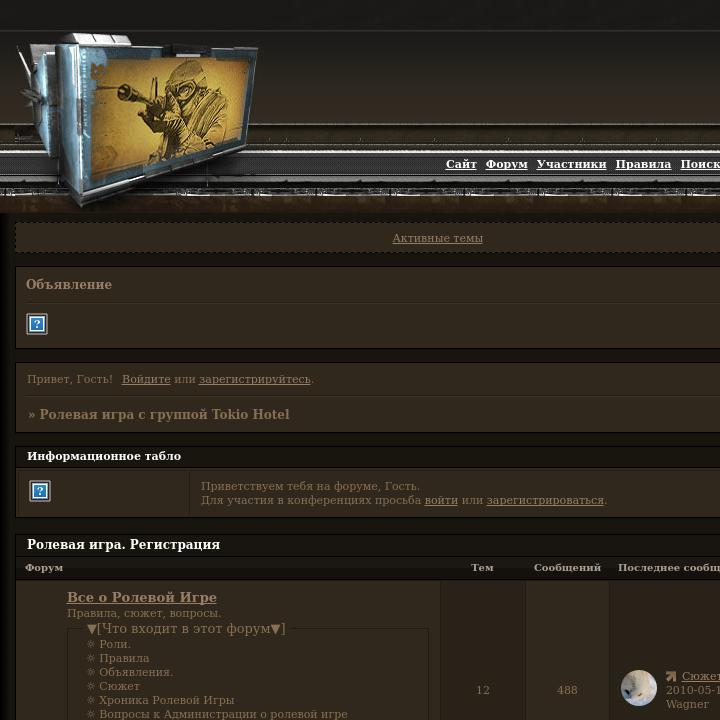The width and height of the screenshot is (720, 720).
Task: Open the 'Все о Ролевой Игре' forum
Action: (141, 597)
